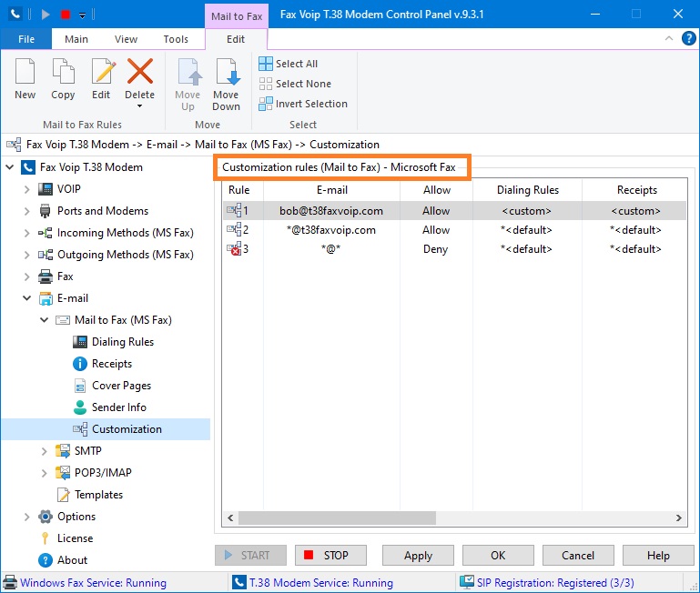Expand the Fax tree node
Screen dimensions: 700x593
point(26,276)
